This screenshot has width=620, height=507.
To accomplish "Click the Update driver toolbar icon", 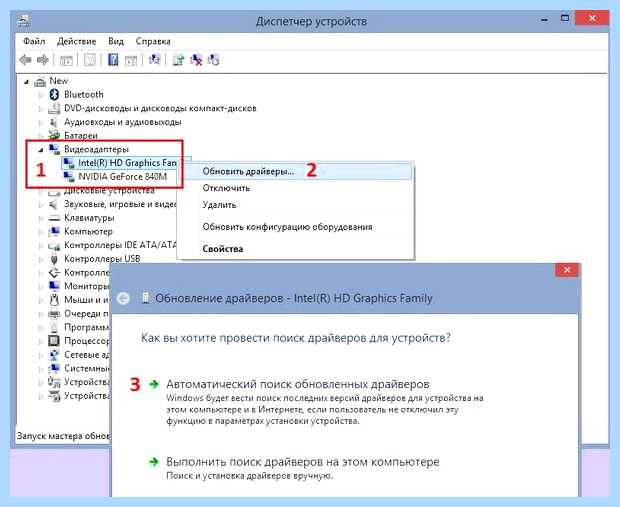I will [x=178, y=60].
